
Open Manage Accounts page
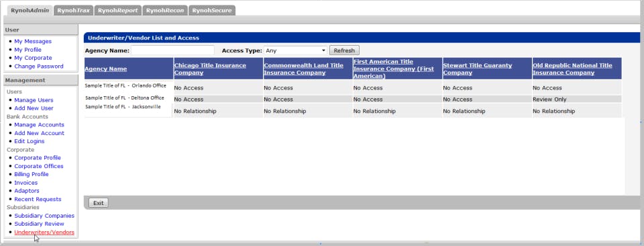[x=40, y=124]
